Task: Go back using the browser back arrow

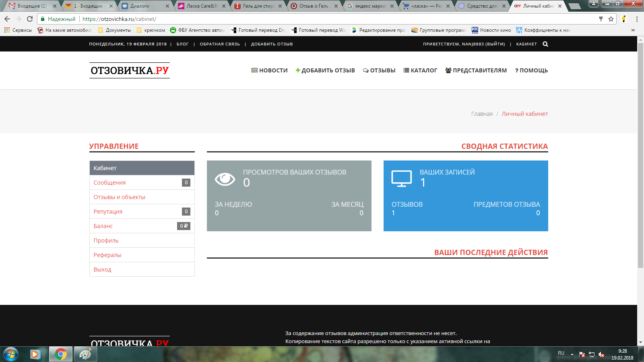Action: point(7,19)
